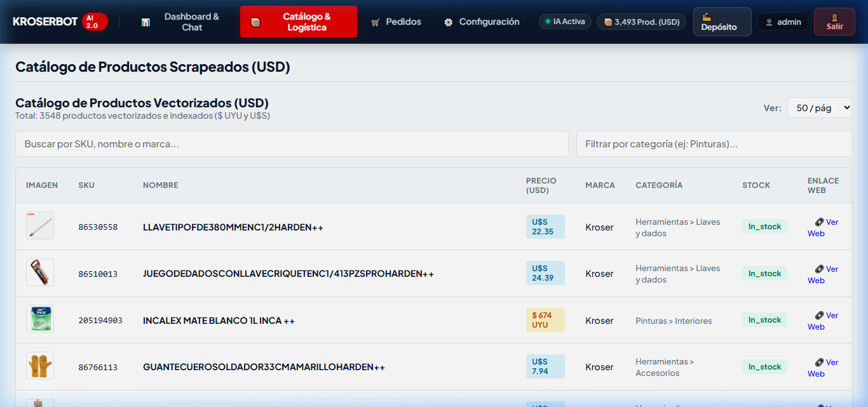Viewport: 868px width, 407px height.
Task: Click the admin user badge
Action: [783, 22]
